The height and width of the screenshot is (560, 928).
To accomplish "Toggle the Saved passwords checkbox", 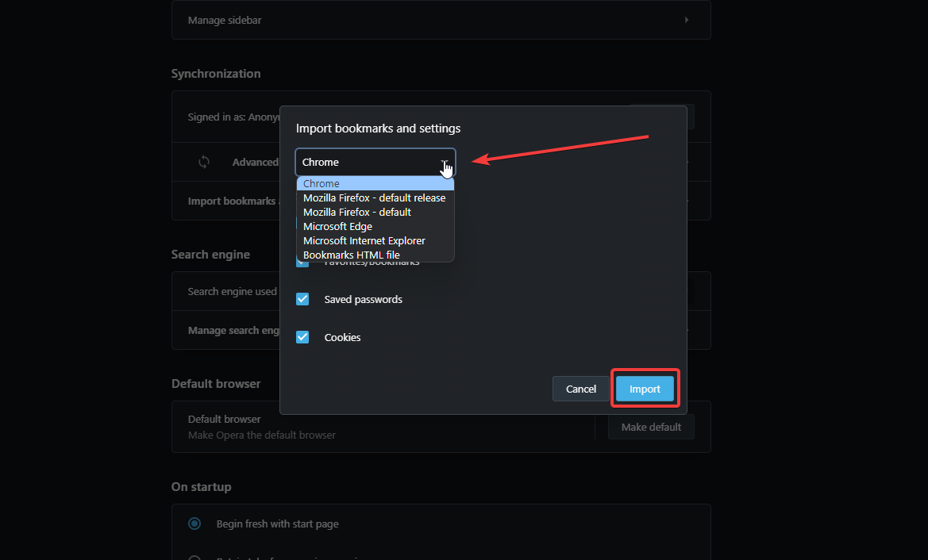I will click(x=302, y=299).
